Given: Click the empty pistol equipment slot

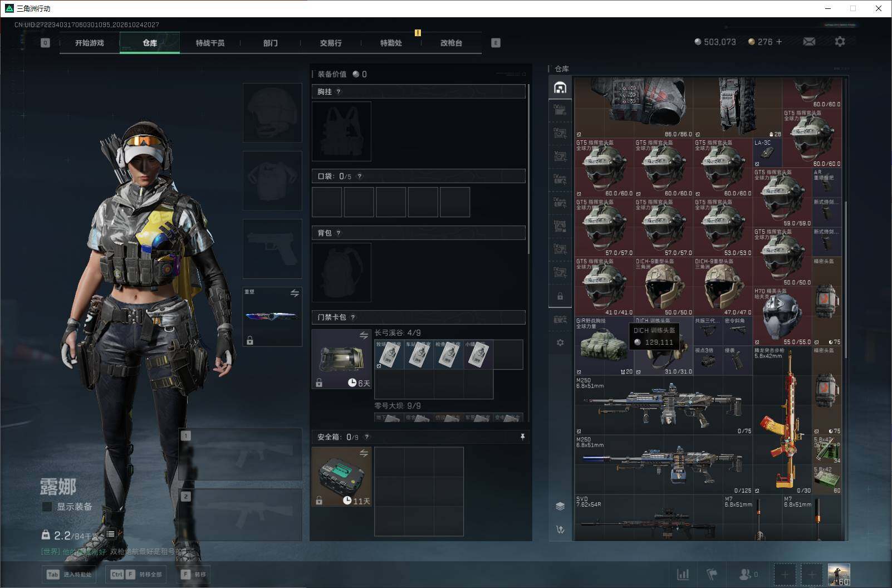Looking at the screenshot, I should pyautogui.click(x=272, y=249).
